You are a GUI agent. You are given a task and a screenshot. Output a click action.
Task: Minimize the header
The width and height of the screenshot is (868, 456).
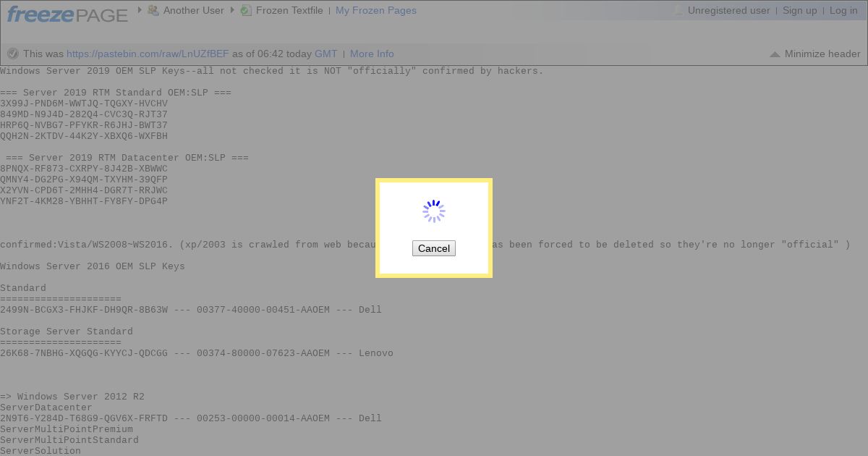(x=815, y=54)
